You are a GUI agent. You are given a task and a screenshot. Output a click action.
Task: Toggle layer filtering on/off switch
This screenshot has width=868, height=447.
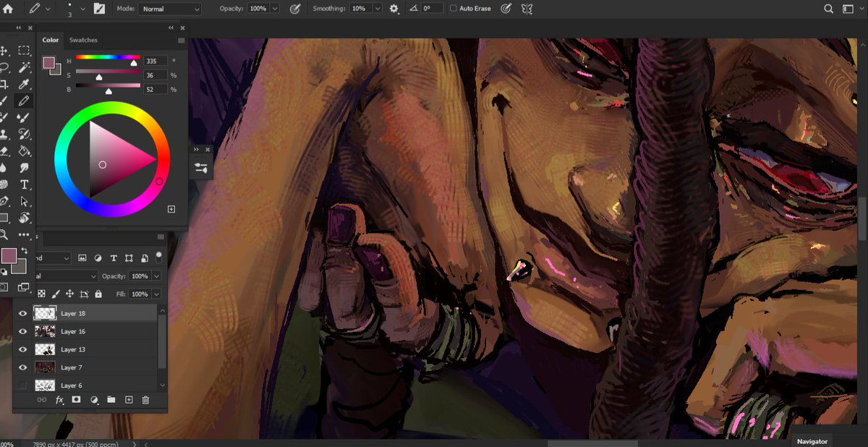pyautogui.click(x=158, y=256)
